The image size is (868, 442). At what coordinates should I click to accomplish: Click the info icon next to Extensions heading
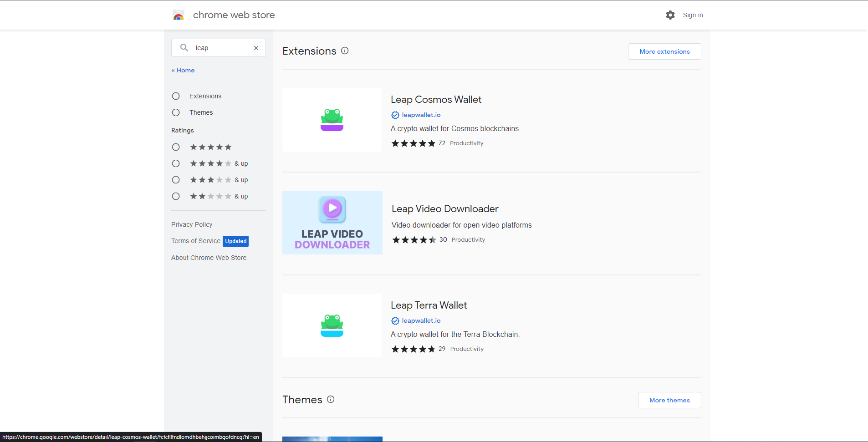(345, 51)
